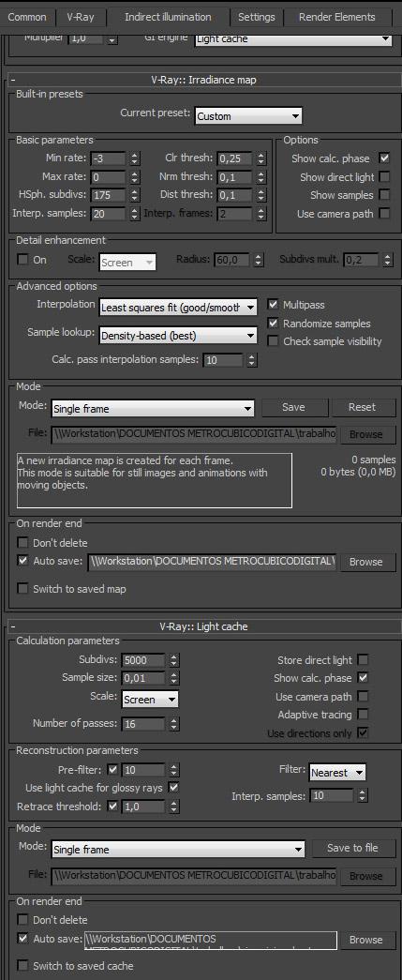Open the Current preset dropdown
Screen dimensions: 402x980
[248, 116]
